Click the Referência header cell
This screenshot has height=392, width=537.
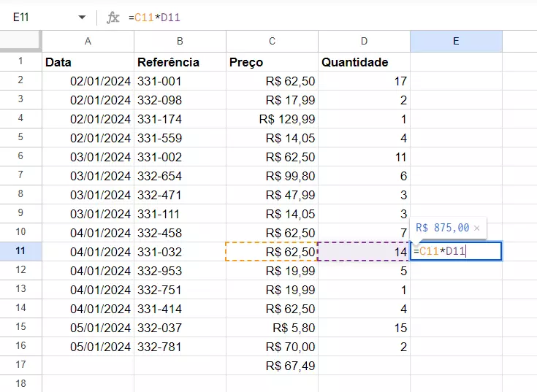(180, 62)
